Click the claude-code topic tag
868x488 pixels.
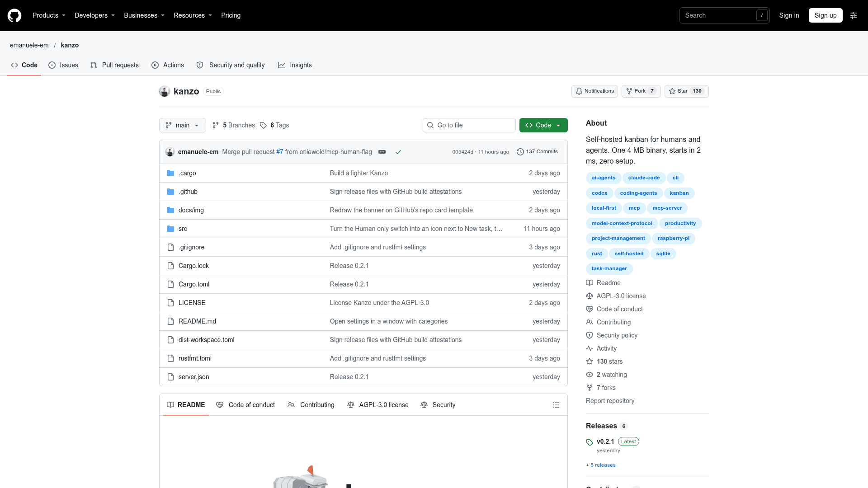tap(644, 178)
